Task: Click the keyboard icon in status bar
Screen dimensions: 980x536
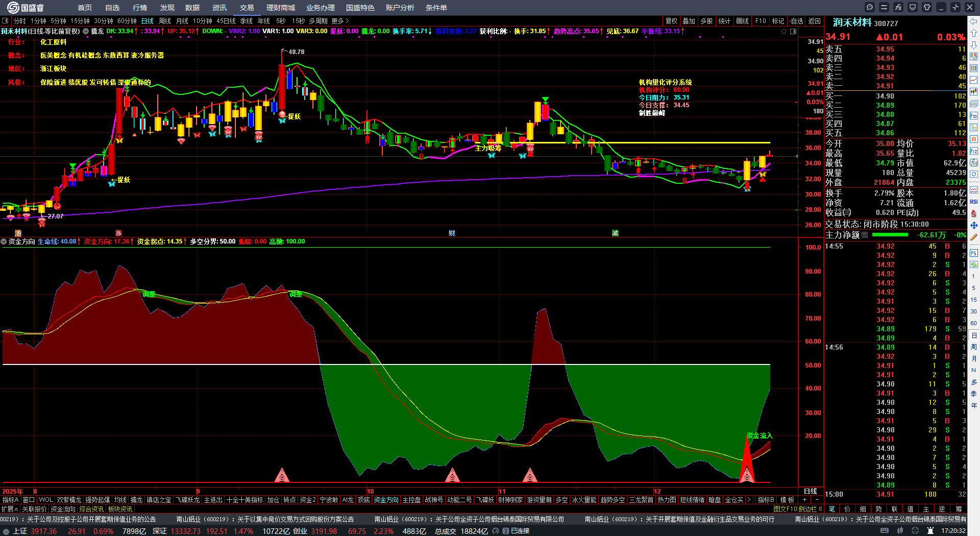Action: 885,531
